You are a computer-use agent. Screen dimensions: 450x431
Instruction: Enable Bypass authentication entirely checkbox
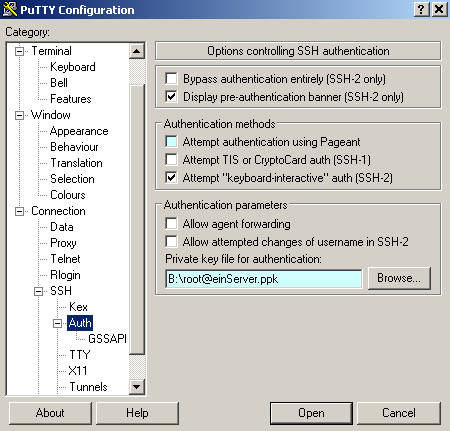pos(171,79)
